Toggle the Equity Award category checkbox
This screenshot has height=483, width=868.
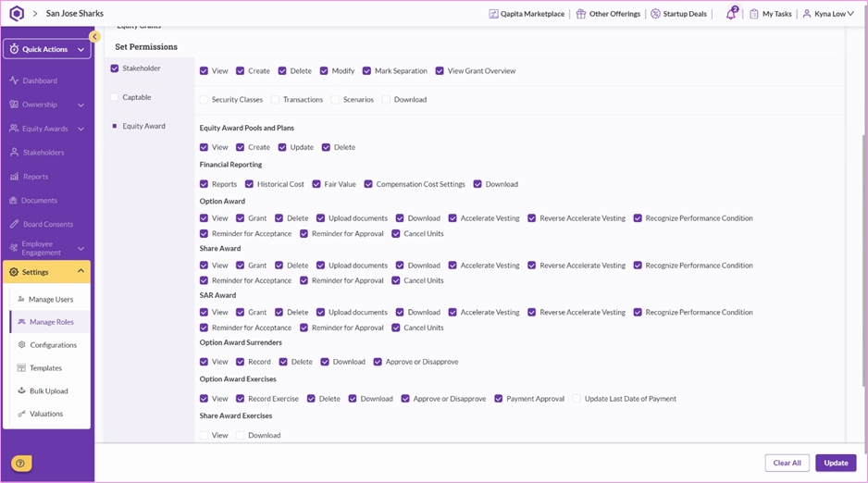coord(115,126)
